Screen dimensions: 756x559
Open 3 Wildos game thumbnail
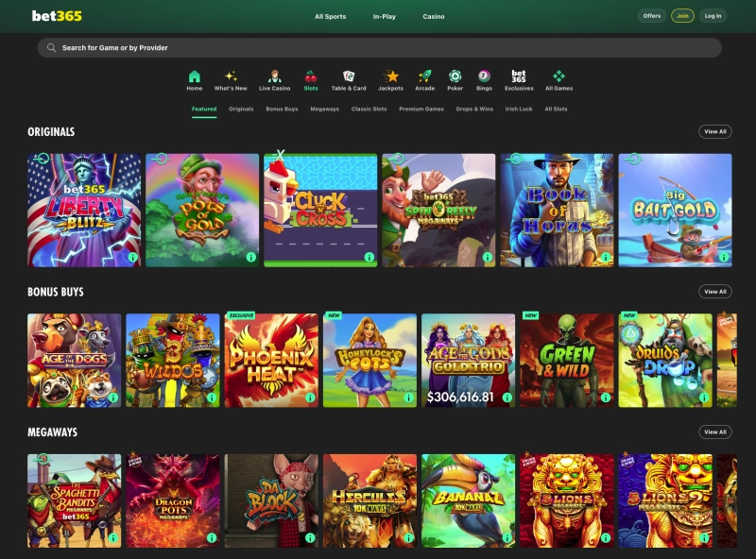pos(173,361)
